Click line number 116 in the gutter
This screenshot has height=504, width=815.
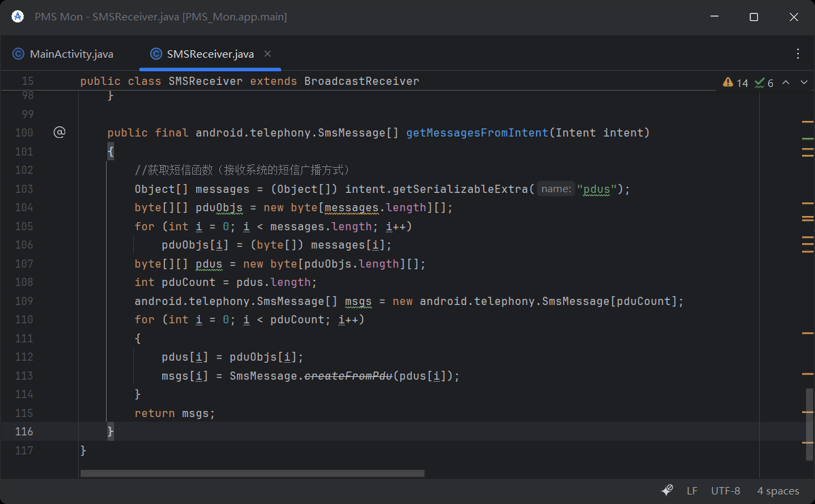coord(23,431)
